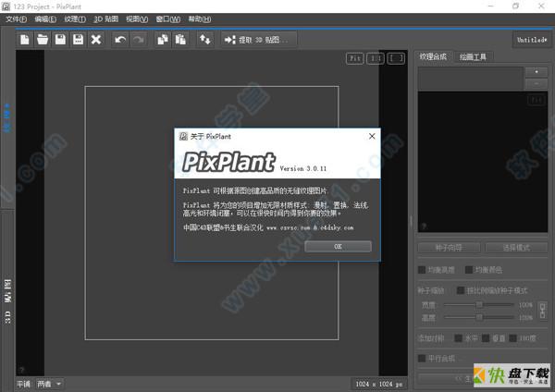Open the 纹理(T) menu
The image size is (555, 392).
[75, 19]
